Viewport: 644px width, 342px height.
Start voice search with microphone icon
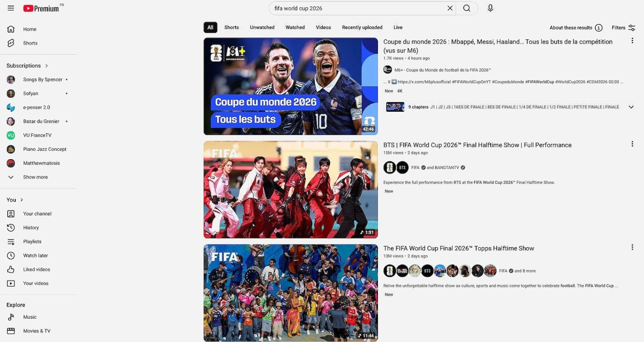(x=490, y=8)
